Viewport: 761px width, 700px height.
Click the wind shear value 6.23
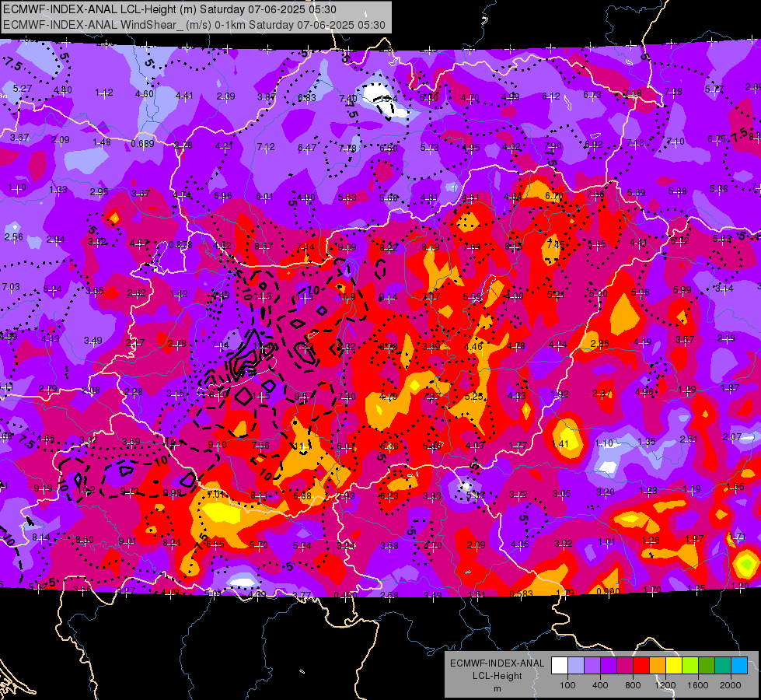(x=389, y=496)
